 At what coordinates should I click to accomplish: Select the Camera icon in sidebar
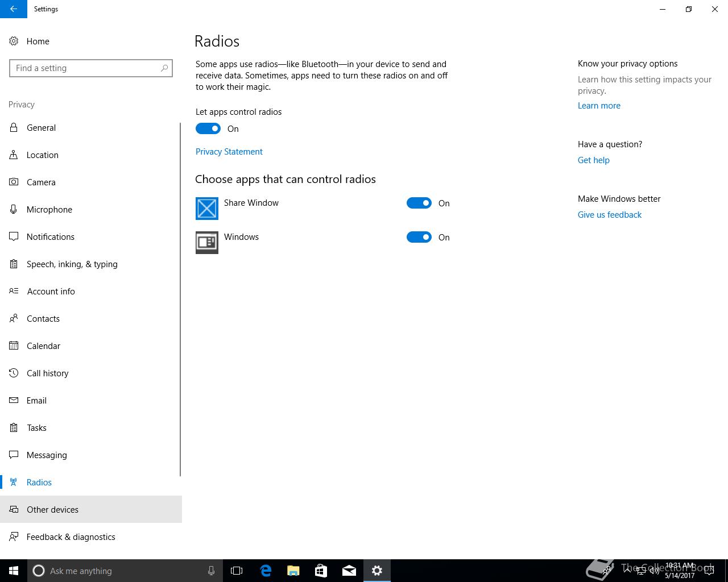14,182
